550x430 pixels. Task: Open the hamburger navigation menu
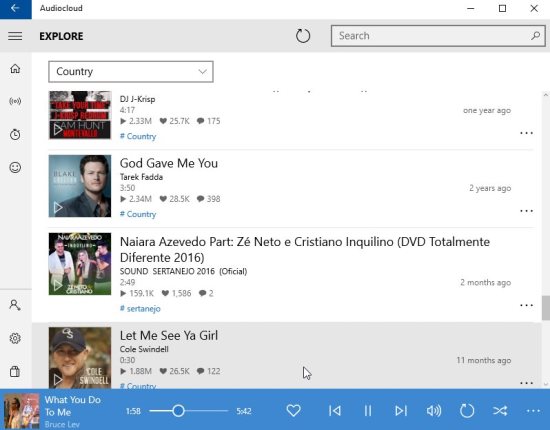click(x=15, y=36)
